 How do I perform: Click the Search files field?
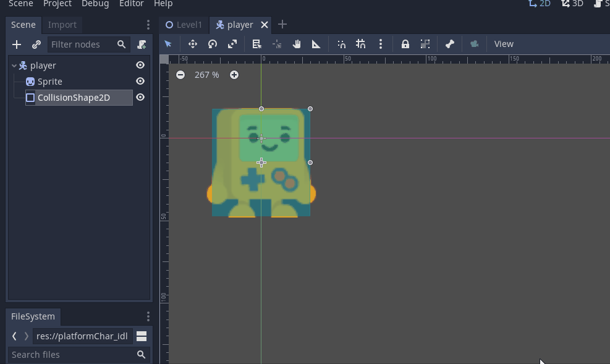pyautogui.click(x=79, y=355)
